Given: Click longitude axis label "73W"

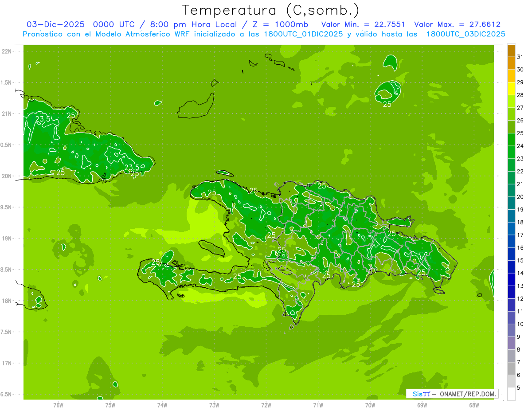Looking at the screenshot, I should point(214,405).
